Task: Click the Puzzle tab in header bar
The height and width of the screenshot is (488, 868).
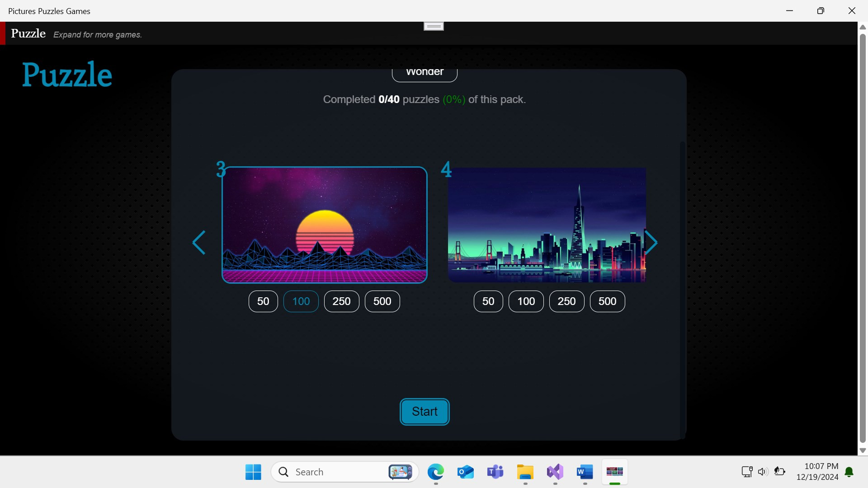Action: click(28, 33)
